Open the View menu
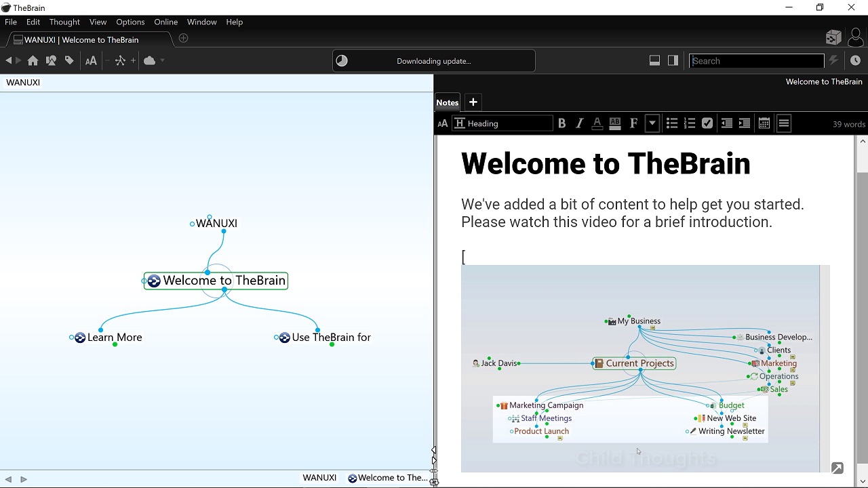This screenshot has width=868, height=488. 98,22
